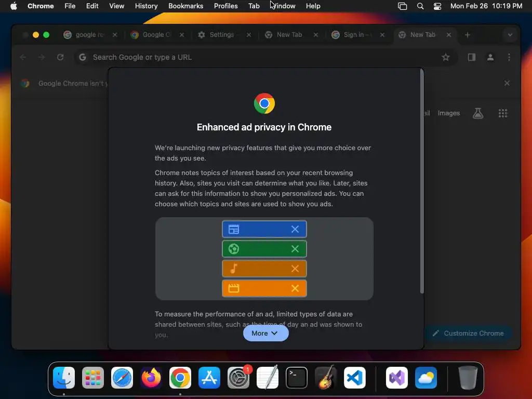Open the Weather cloud app from the Dock
532x399 pixels.
(x=426, y=378)
